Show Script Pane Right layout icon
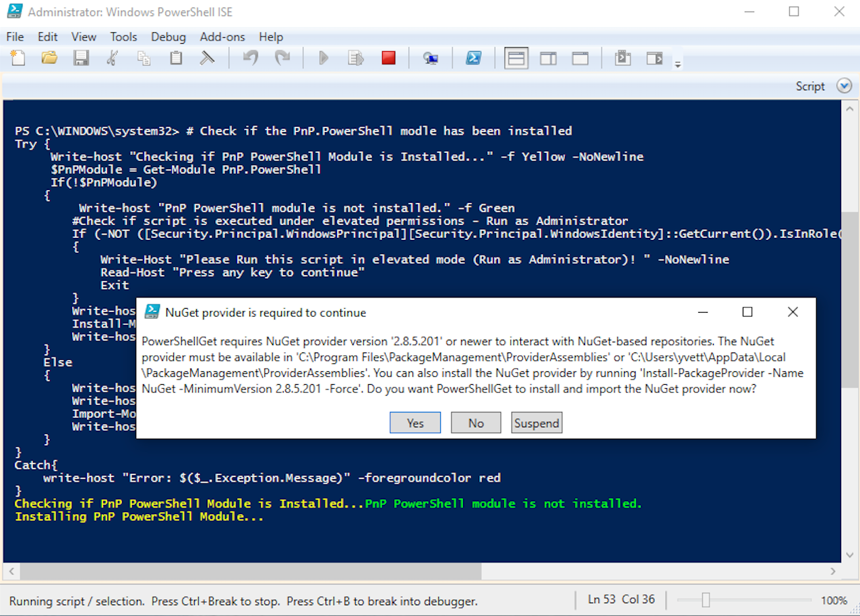The image size is (860, 616). point(549,59)
